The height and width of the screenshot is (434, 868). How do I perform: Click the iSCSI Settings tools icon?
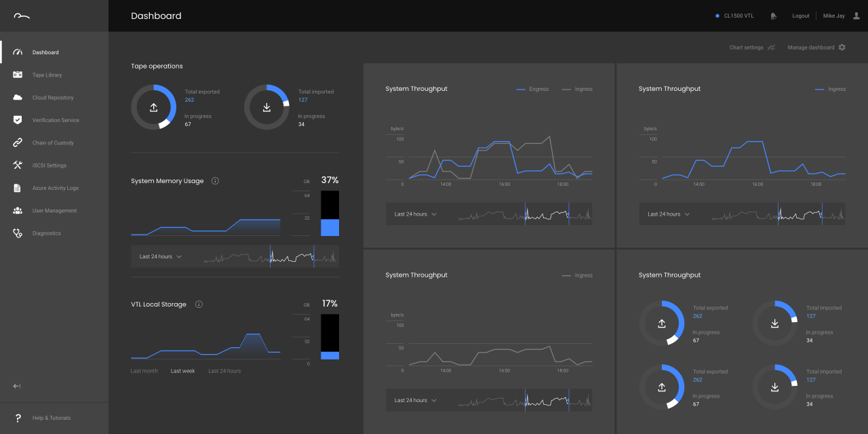(18, 165)
